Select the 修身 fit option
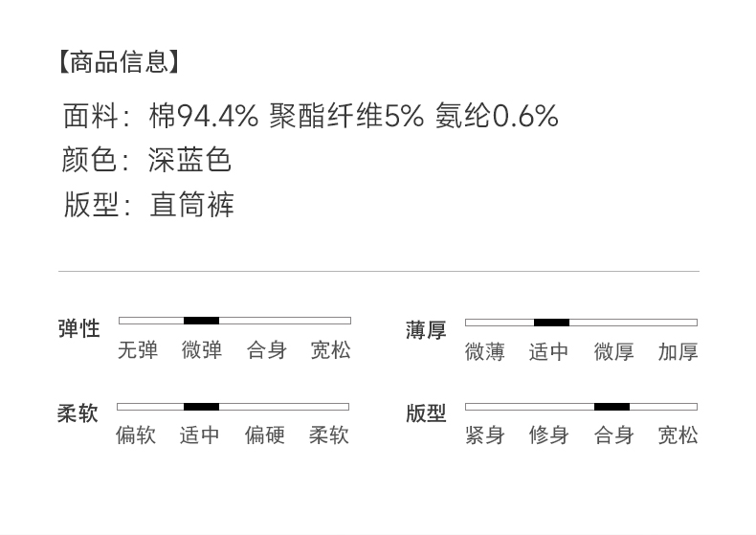756x535 pixels. coord(549,435)
